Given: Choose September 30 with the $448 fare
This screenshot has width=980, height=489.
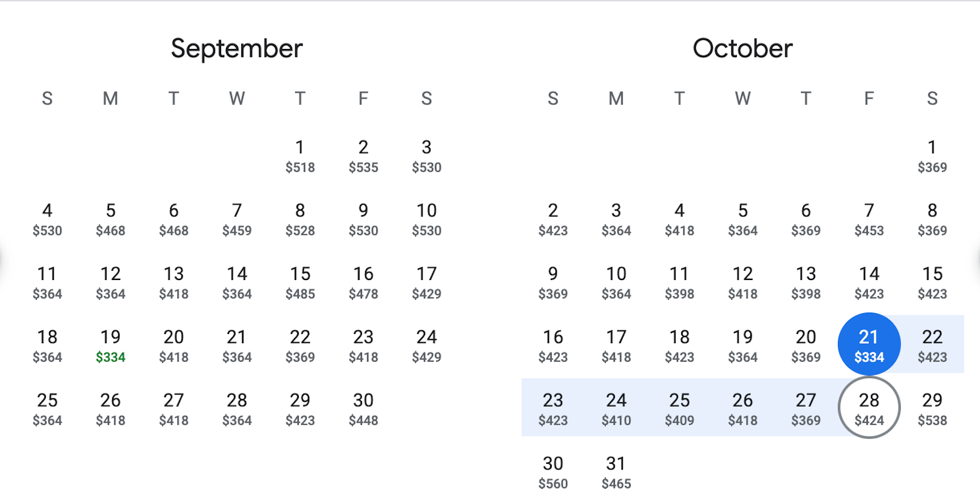Looking at the screenshot, I should [x=363, y=408].
